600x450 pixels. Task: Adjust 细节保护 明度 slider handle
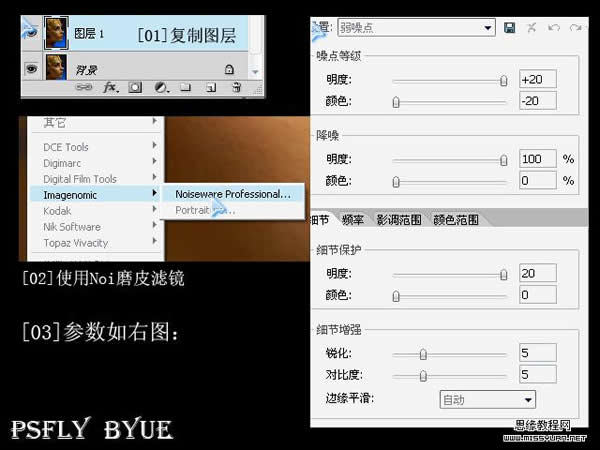504,274
